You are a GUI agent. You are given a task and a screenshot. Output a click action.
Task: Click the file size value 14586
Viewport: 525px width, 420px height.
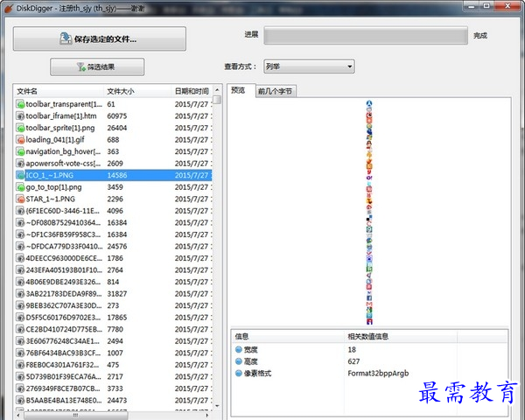(117, 175)
